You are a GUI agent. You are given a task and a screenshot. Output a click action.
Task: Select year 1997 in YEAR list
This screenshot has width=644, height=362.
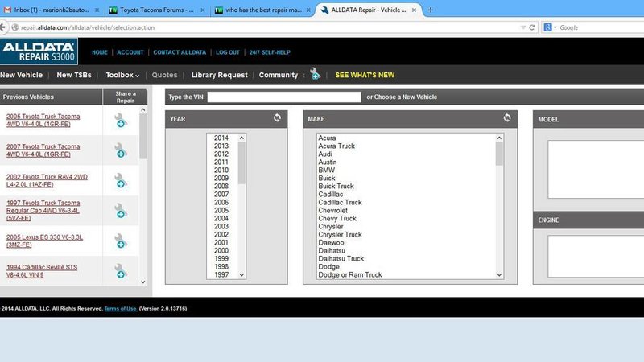[221, 274]
